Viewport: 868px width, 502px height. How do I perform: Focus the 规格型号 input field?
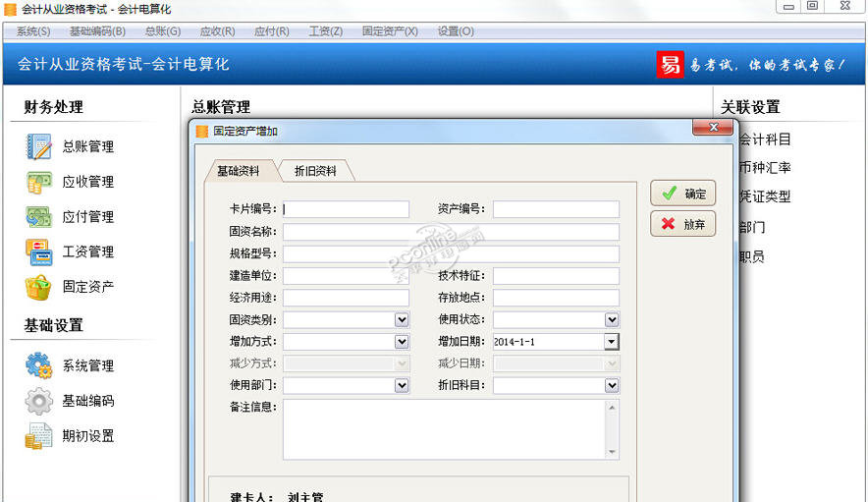pos(451,253)
